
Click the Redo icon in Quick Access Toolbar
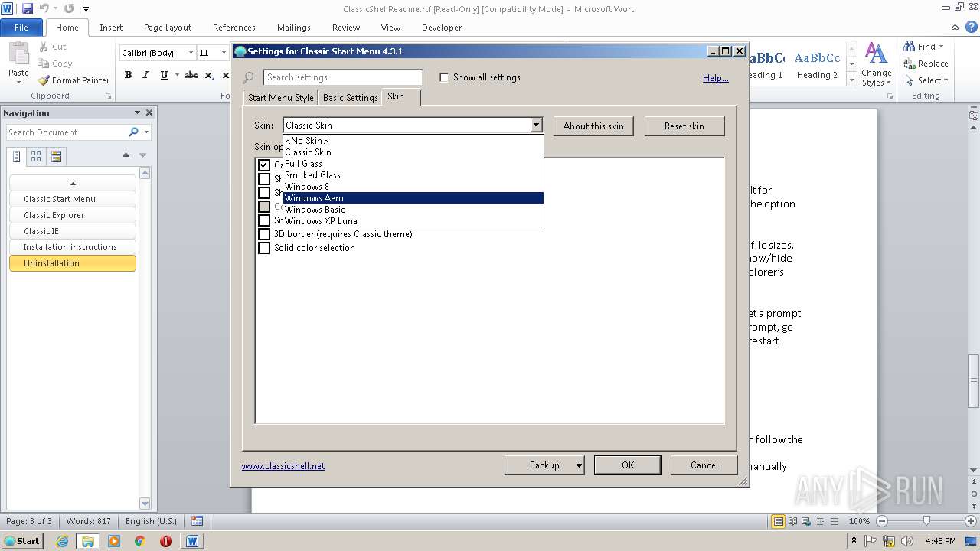pyautogui.click(x=69, y=8)
